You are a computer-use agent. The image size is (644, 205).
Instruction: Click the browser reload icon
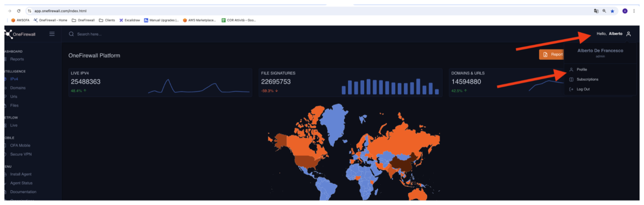pos(19,11)
